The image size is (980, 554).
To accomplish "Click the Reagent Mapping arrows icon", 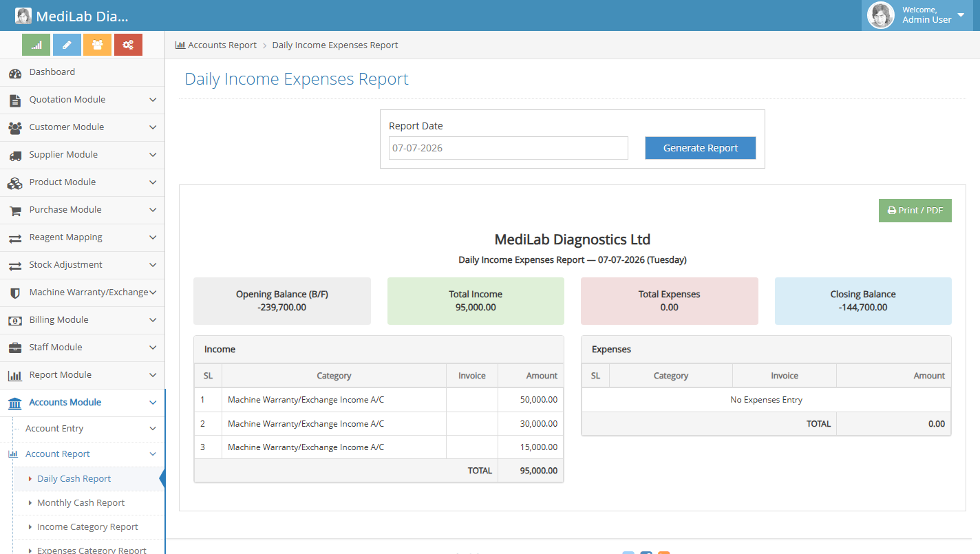I will (15, 237).
